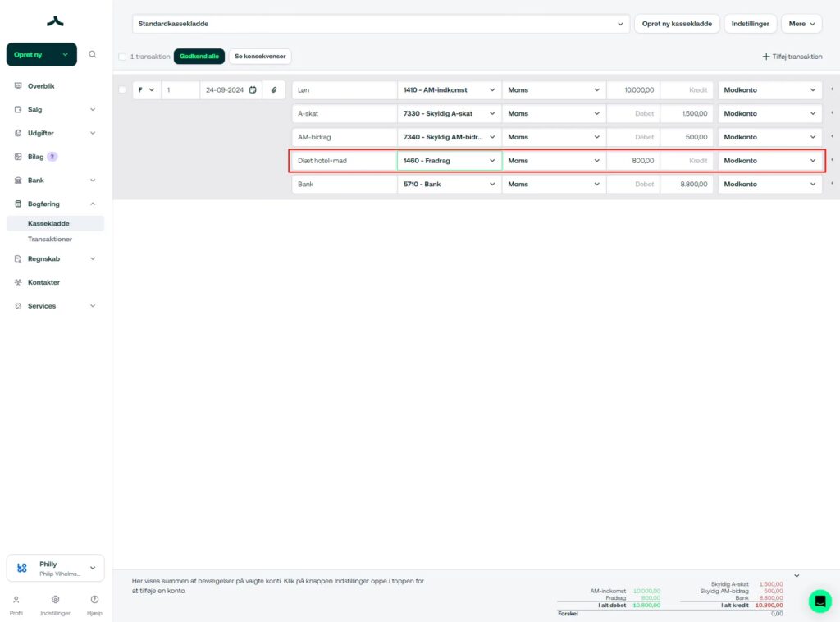Open Indstillinger gear icon in sidebar footer
This screenshot has width=840, height=622.
click(55, 600)
